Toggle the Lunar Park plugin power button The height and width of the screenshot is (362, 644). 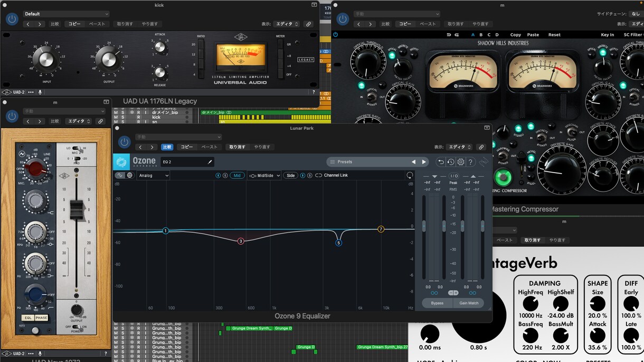click(x=124, y=142)
